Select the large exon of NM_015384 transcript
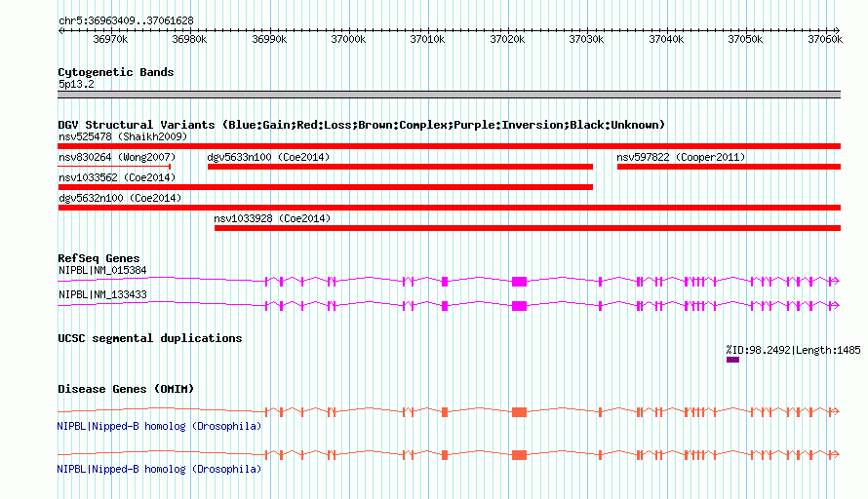This screenshot has width=868, height=499. tap(519, 282)
